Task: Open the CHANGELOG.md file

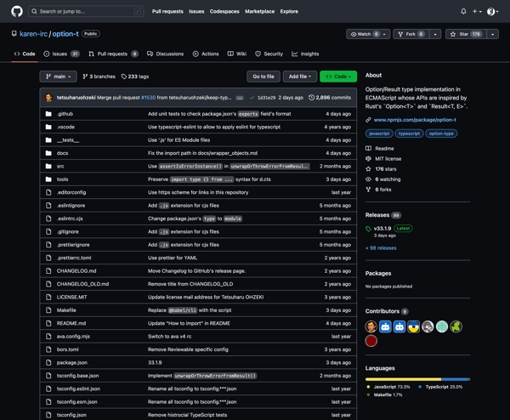Action: (x=76, y=271)
